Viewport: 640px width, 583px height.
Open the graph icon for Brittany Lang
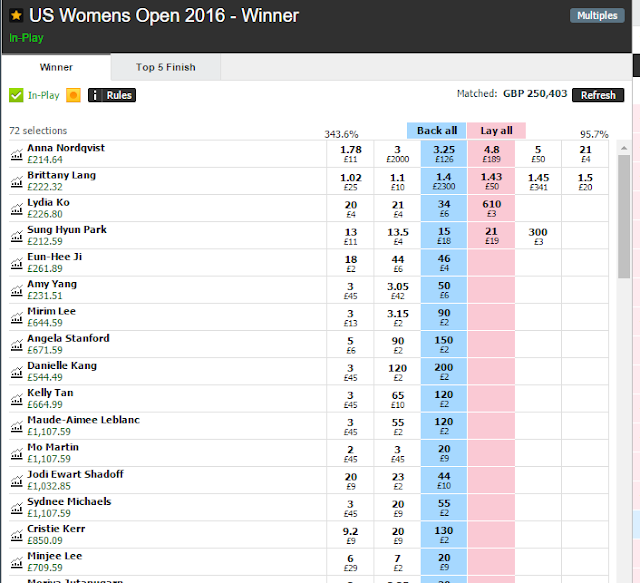(x=17, y=182)
